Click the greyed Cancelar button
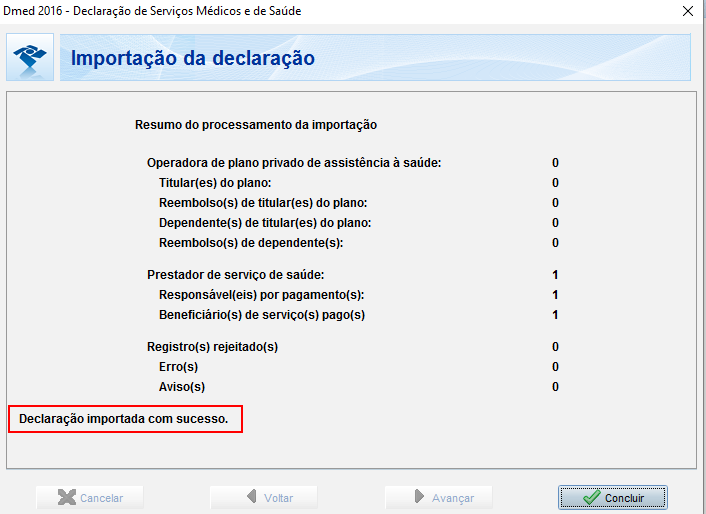Image resolution: width=706 pixels, height=514 pixels. coord(90,497)
